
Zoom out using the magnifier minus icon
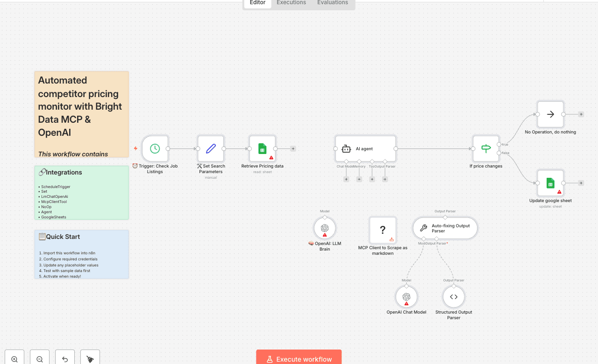(x=39, y=357)
